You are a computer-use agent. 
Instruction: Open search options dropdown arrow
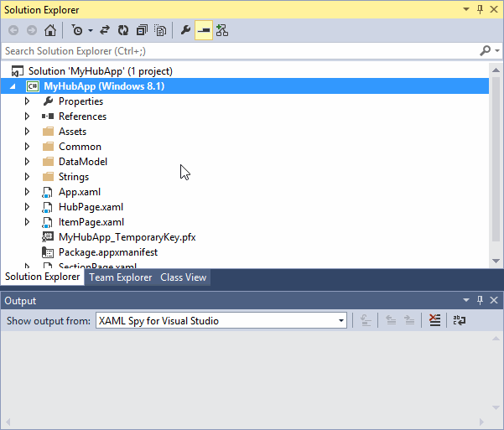[497, 51]
